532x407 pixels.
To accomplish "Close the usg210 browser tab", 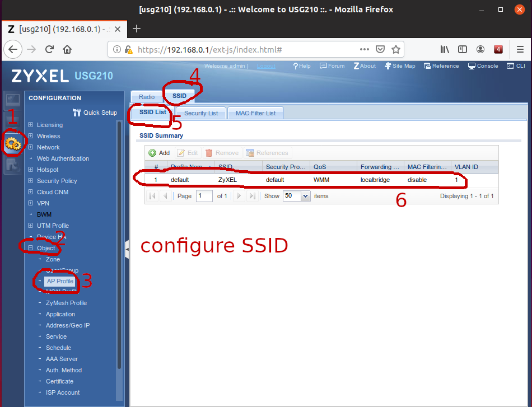I will 118,29.
